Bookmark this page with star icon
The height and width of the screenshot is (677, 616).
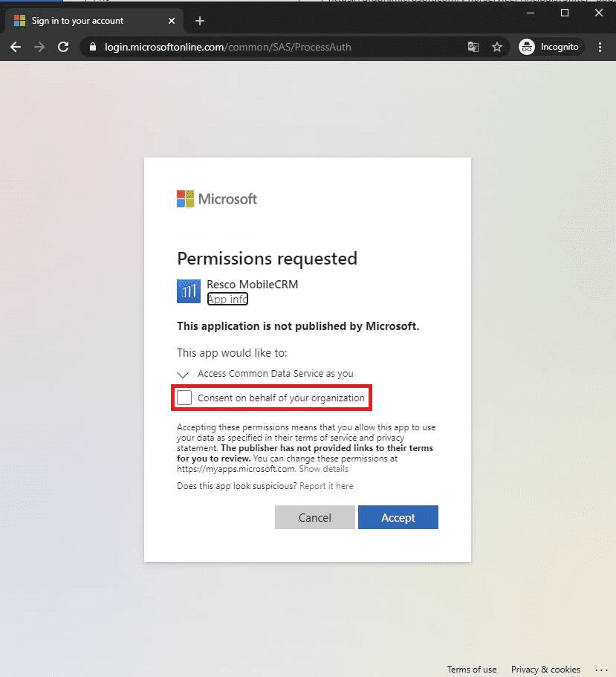(497, 47)
